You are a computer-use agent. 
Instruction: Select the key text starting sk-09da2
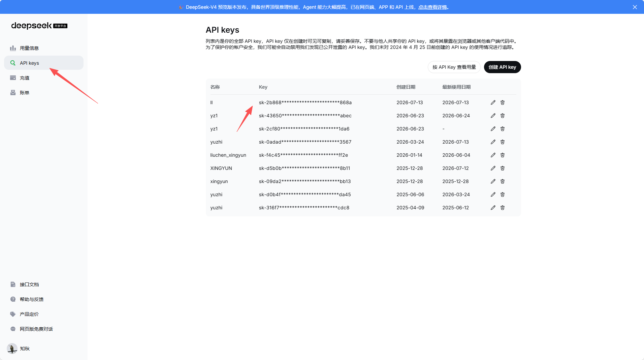305,181
